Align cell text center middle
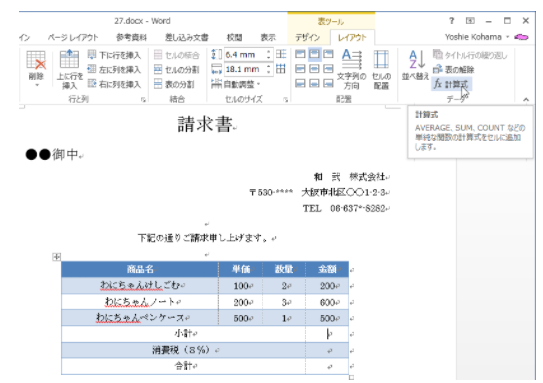Screen dimensions: 543x383 click(314, 69)
